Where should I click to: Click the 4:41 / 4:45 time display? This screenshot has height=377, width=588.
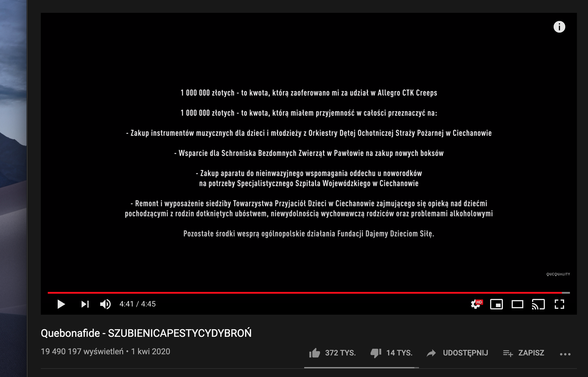(138, 304)
